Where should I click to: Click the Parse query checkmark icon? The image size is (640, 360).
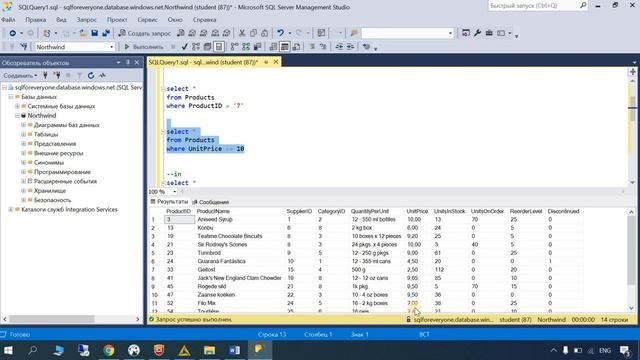point(184,47)
